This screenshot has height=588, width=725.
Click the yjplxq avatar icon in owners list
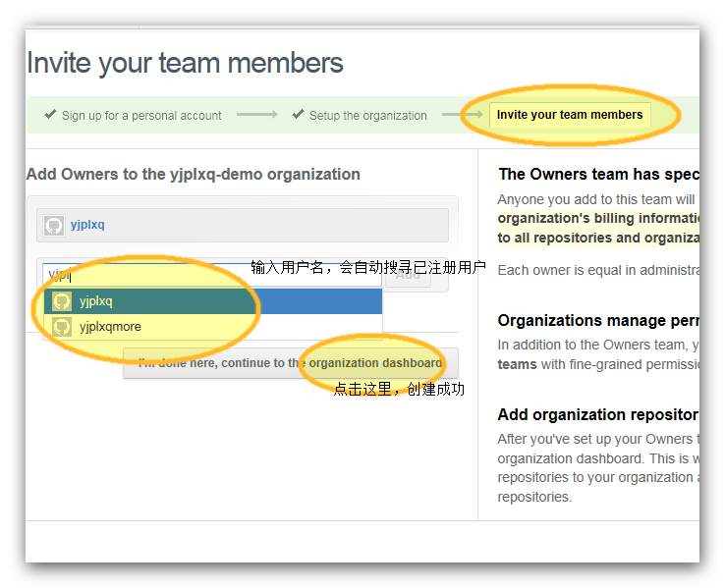click(x=54, y=226)
